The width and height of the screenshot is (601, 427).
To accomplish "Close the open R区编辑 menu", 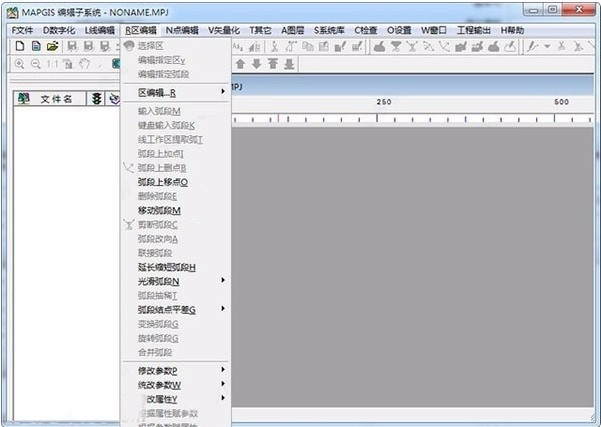I will click(x=141, y=31).
